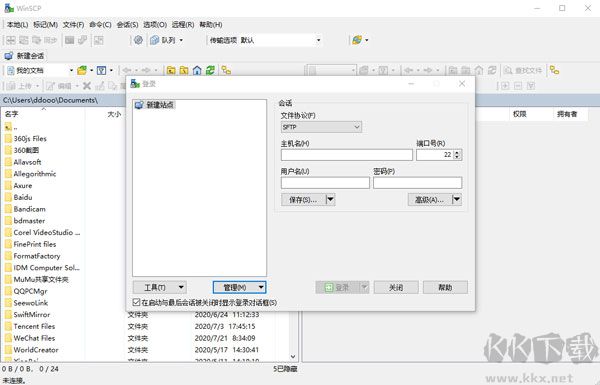Image resolution: width=600 pixels, height=385 pixels.
Task: Click the Queue (队列) toolbar icon
Action: click(x=155, y=40)
